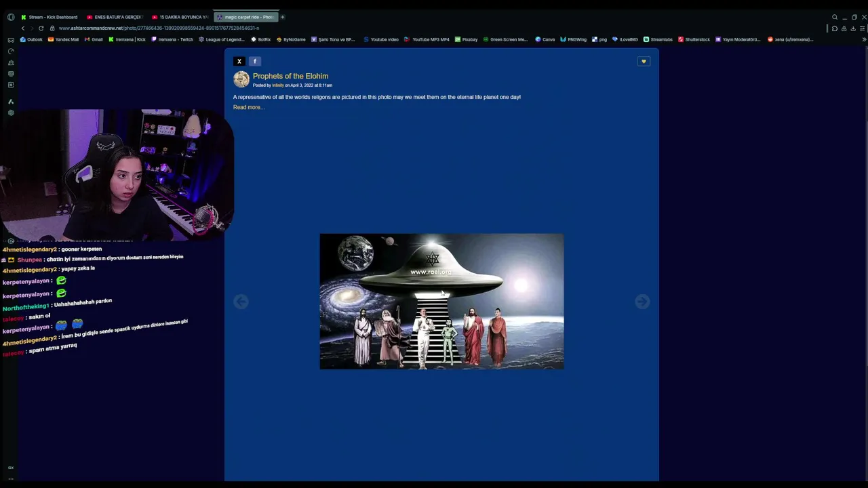Viewport: 868px width, 488px height.
Task: Open the PNGWing bookmark
Action: [574, 39]
